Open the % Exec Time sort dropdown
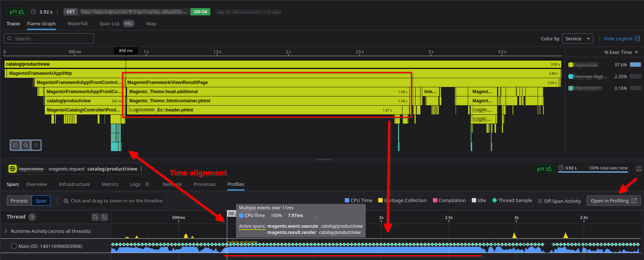The width and height of the screenshot is (644, 260). pos(621,52)
